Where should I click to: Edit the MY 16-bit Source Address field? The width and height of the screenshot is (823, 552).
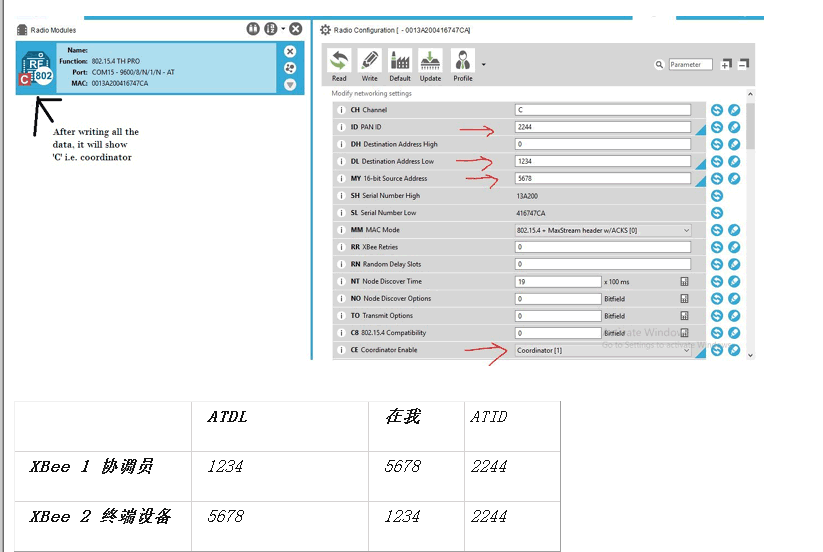603,178
